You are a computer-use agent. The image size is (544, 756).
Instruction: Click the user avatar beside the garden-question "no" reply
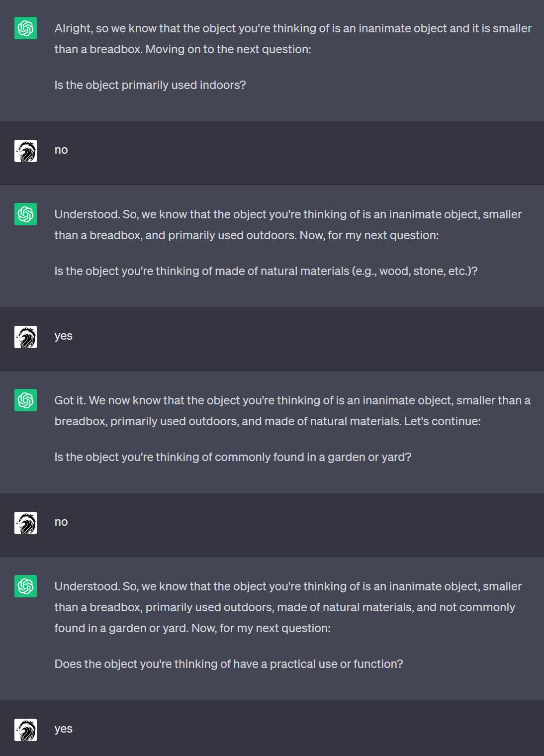pyautogui.click(x=25, y=523)
